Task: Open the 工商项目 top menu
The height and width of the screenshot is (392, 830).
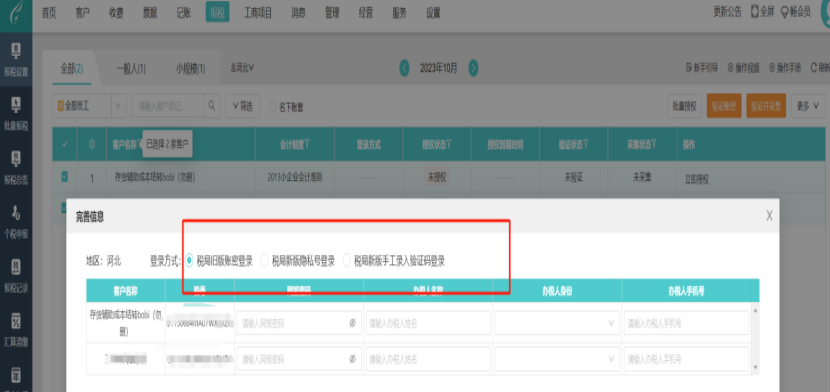Action: click(258, 13)
